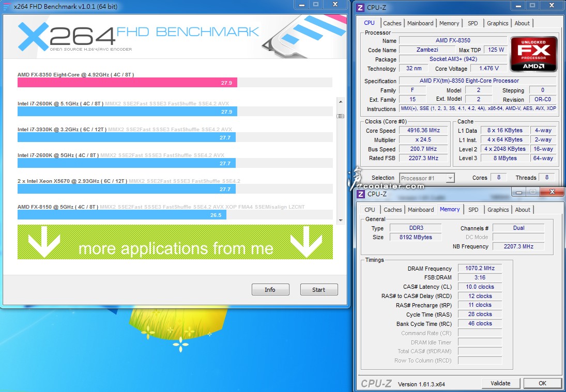Click the i7-2600K @ 5.1GHz result bar
Image resolution: width=566 pixels, height=392 pixels.
click(128, 112)
